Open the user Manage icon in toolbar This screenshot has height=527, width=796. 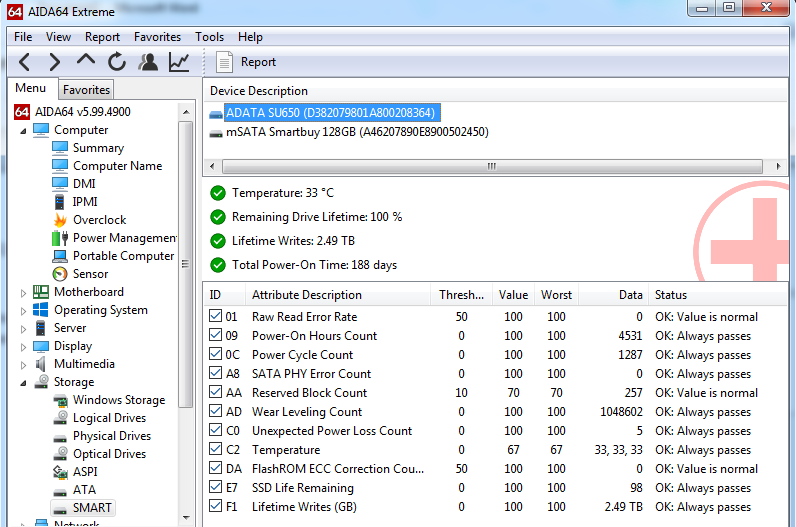coord(148,62)
